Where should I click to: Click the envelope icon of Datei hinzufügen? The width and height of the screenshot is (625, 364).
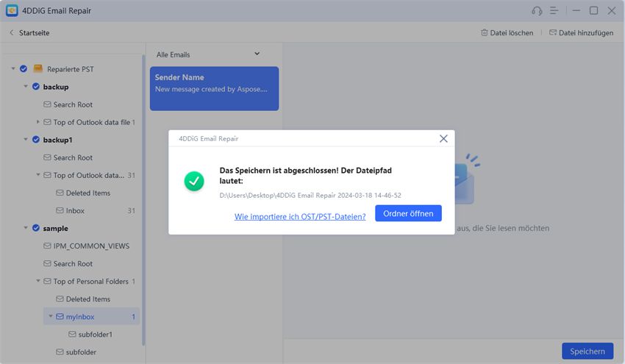coord(553,32)
